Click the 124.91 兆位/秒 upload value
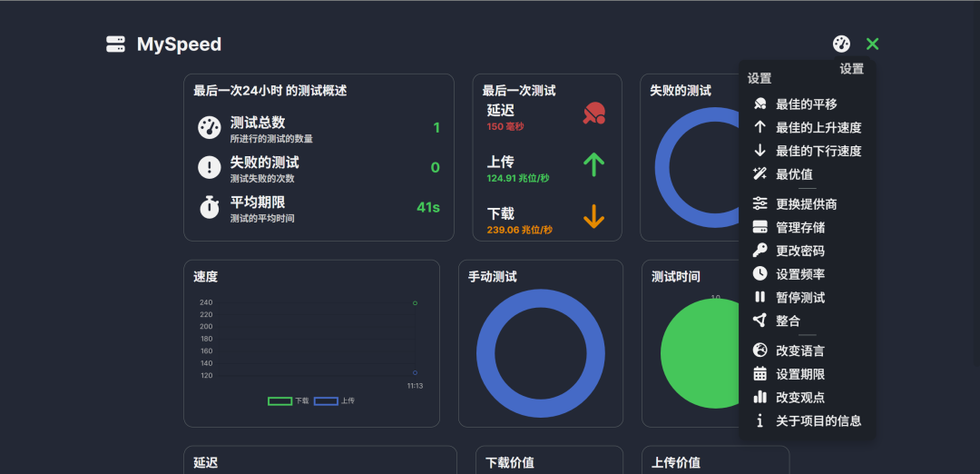The height and width of the screenshot is (474, 980). pos(518,178)
